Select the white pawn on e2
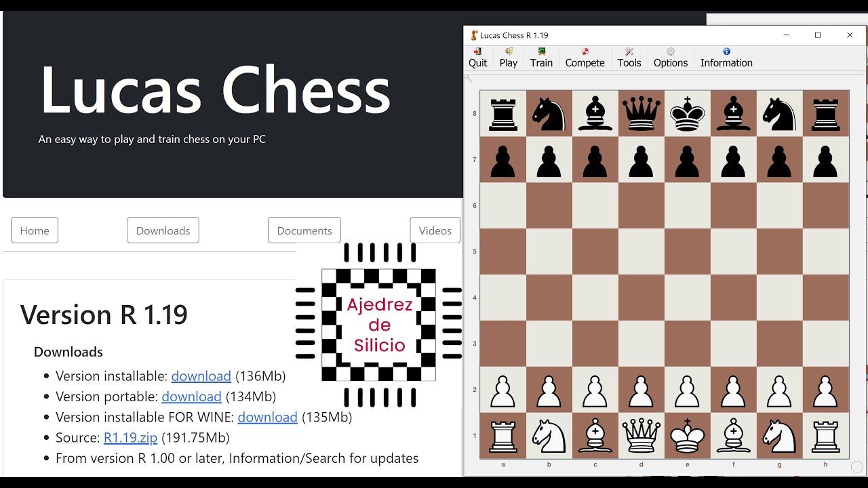Image resolution: width=868 pixels, height=488 pixels. click(688, 390)
